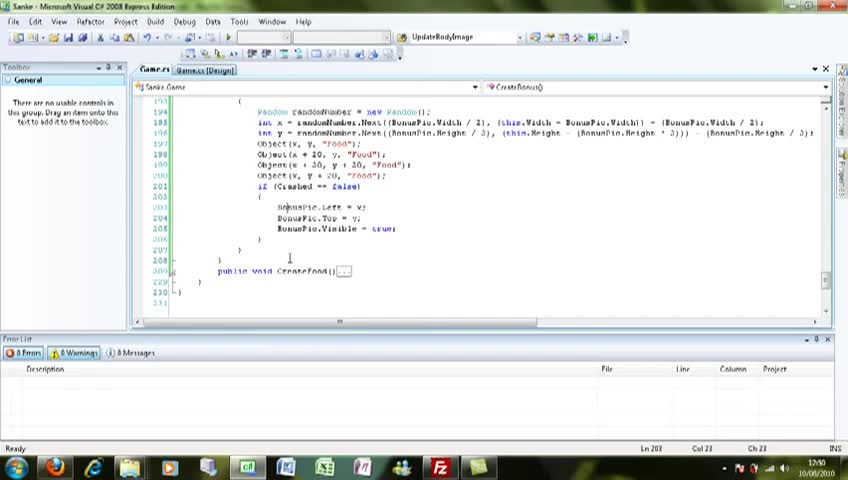The image size is (848, 480).
Task: Click the Display Parameter Info icon
Action: (x=204, y=54)
